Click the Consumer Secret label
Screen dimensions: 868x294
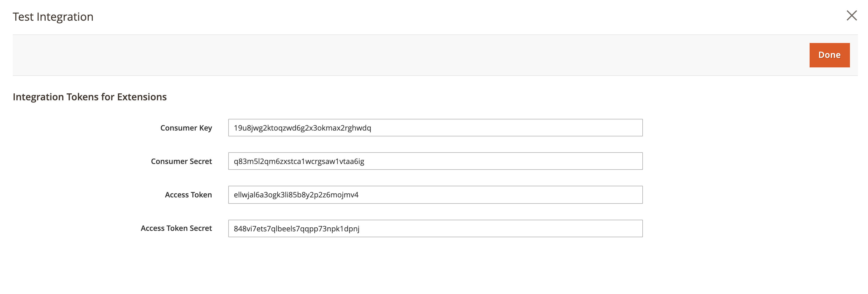[x=181, y=161]
